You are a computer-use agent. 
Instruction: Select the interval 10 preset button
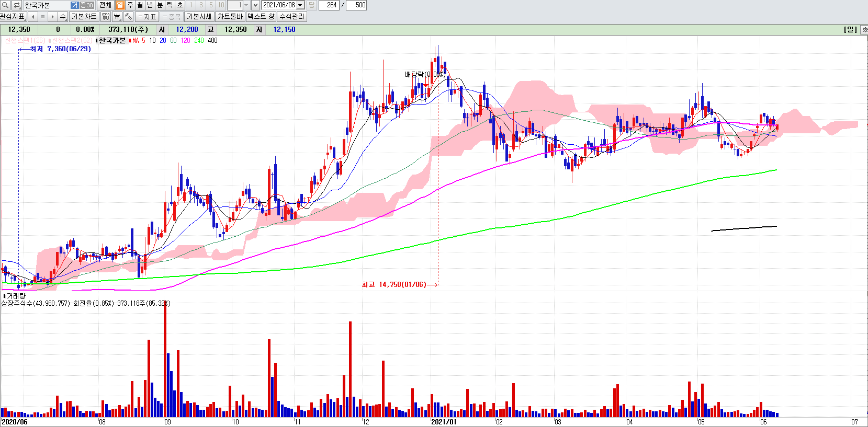click(x=221, y=5)
